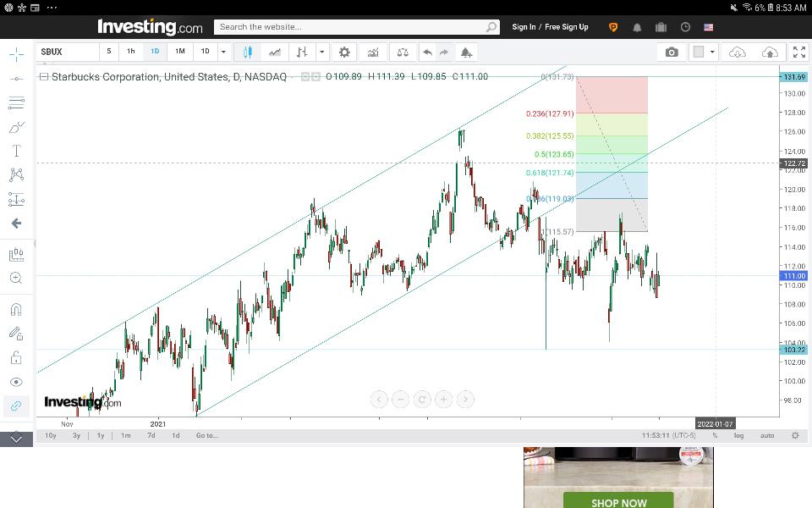Click the Sign In link
Screen dimensions: 812x508
click(x=524, y=27)
